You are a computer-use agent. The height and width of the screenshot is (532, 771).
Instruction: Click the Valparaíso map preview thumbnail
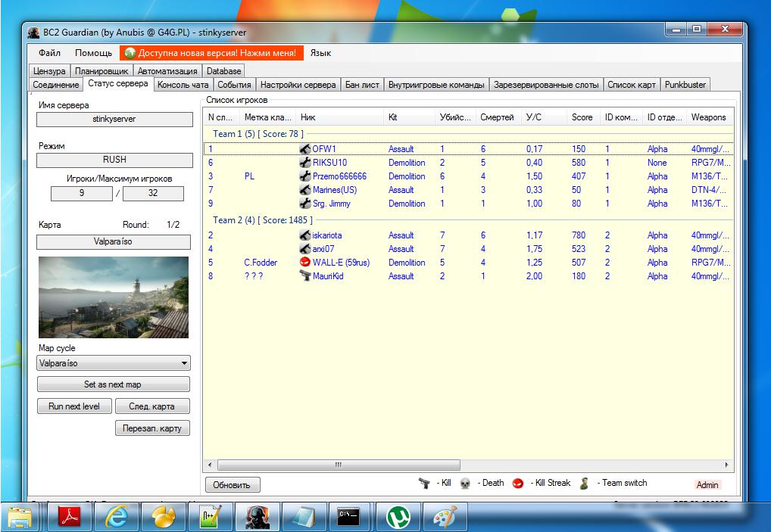pyautogui.click(x=113, y=297)
